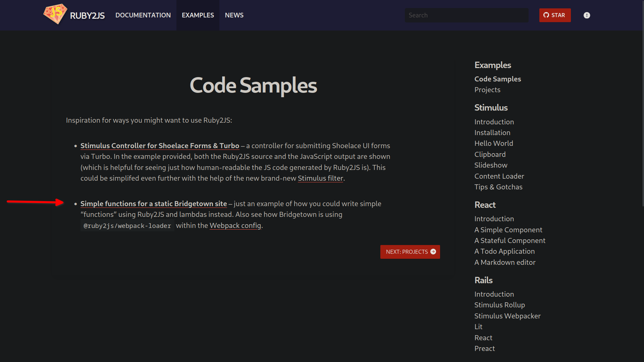This screenshot has width=644, height=362.
Task: Select Clipboard in the Stimulus sidebar
Action: pyautogui.click(x=490, y=154)
